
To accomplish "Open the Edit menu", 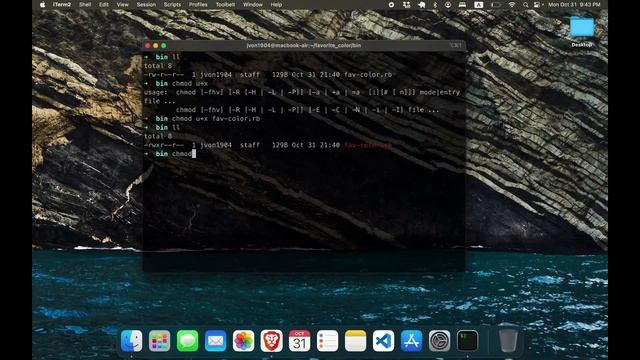I will click(x=104, y=4).
